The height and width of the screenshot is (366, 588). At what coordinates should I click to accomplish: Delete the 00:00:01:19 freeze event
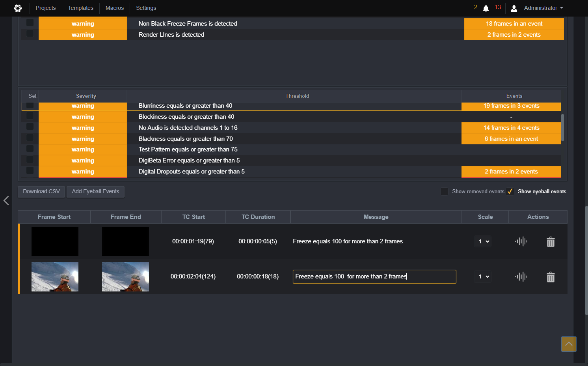pos(551,241)
